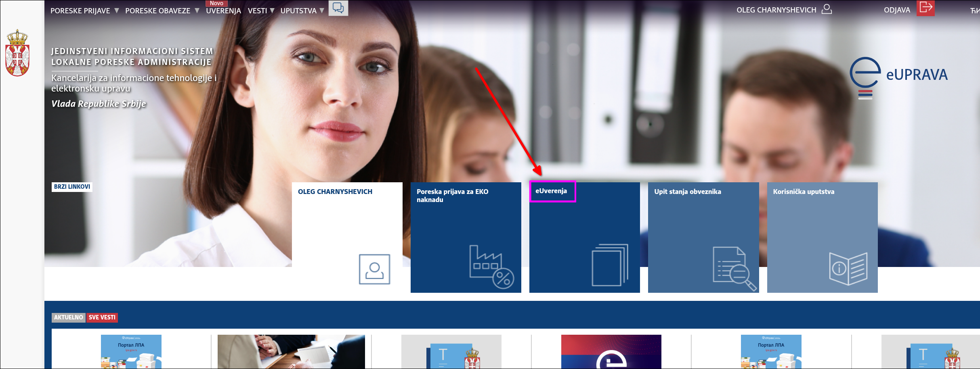Viewport: 980px width, 369px height.
Task: Click the factory percent icon on EKO tile
Action: 491,267
